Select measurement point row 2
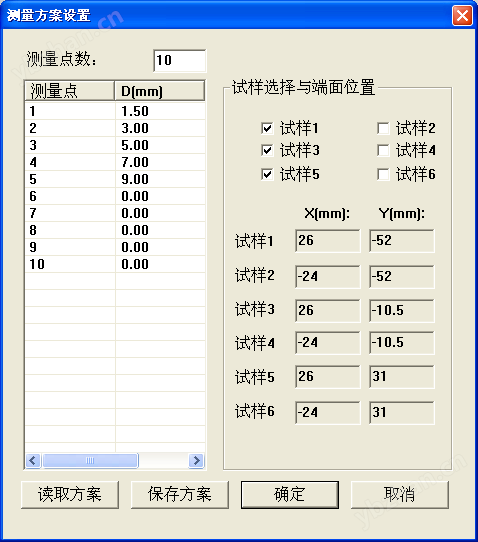Screen dimensions: 478x542 coord(115,128)
